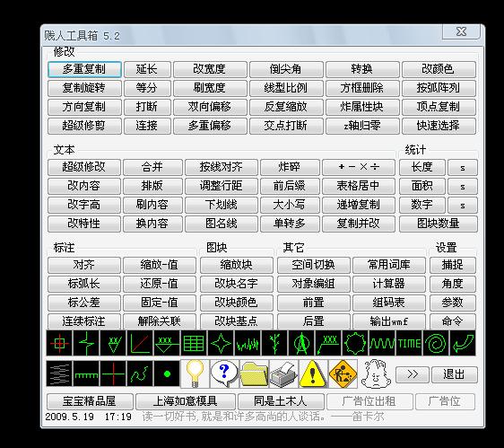This screenshot has height=448, width=504.
Task: Select the break line symbol icon
Action: (x=86, y=343)
